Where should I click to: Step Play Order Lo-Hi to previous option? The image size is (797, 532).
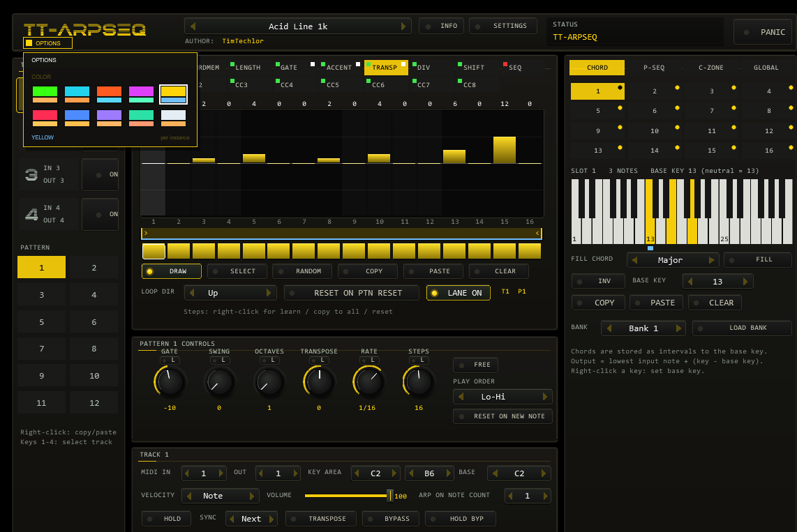click(461, 397)
